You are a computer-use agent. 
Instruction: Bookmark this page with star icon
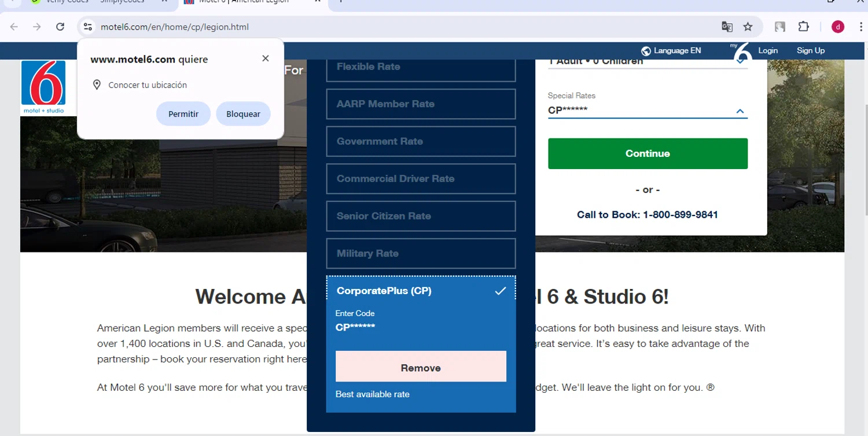click(748, 27)
